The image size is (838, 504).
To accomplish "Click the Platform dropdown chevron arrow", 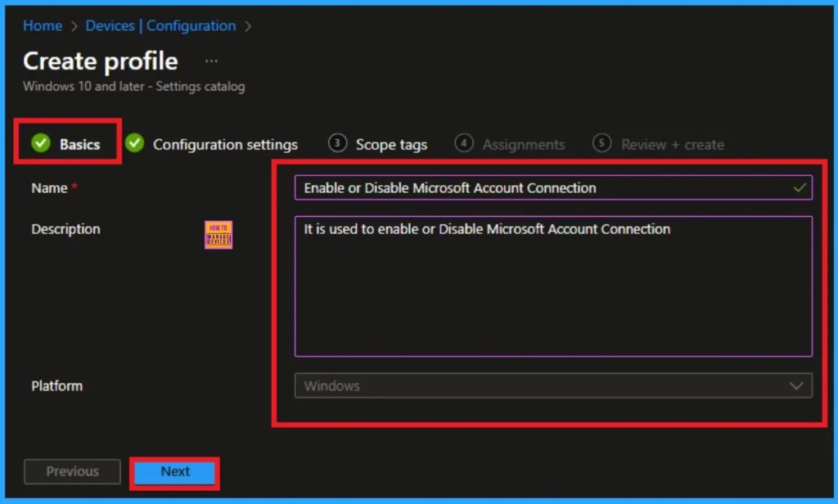I will pyautogui.click(x=796, y=385).
